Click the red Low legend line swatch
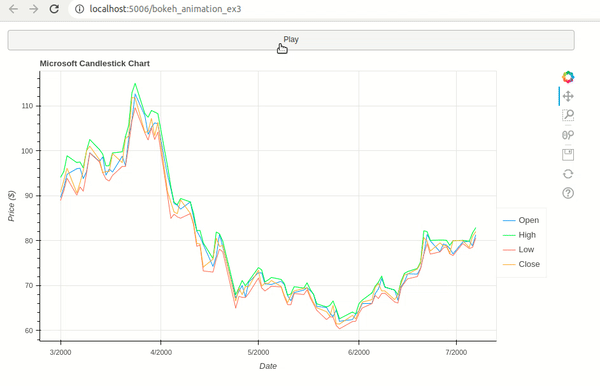Image resolution: width=600 pixels, height=386 pixels. coord(509,250)
